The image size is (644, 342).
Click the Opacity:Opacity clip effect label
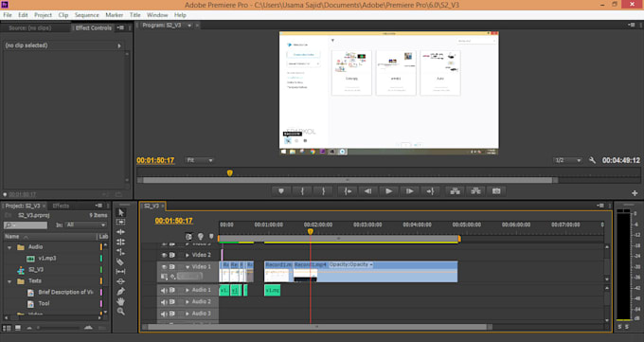(x=350, y=264)
